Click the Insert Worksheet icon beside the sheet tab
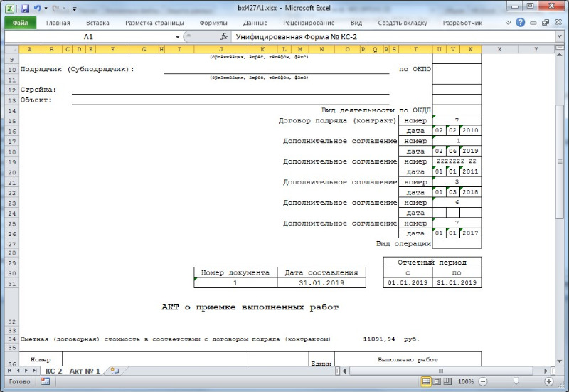Screen dimensions: 569x392 (x=115, y=371)
